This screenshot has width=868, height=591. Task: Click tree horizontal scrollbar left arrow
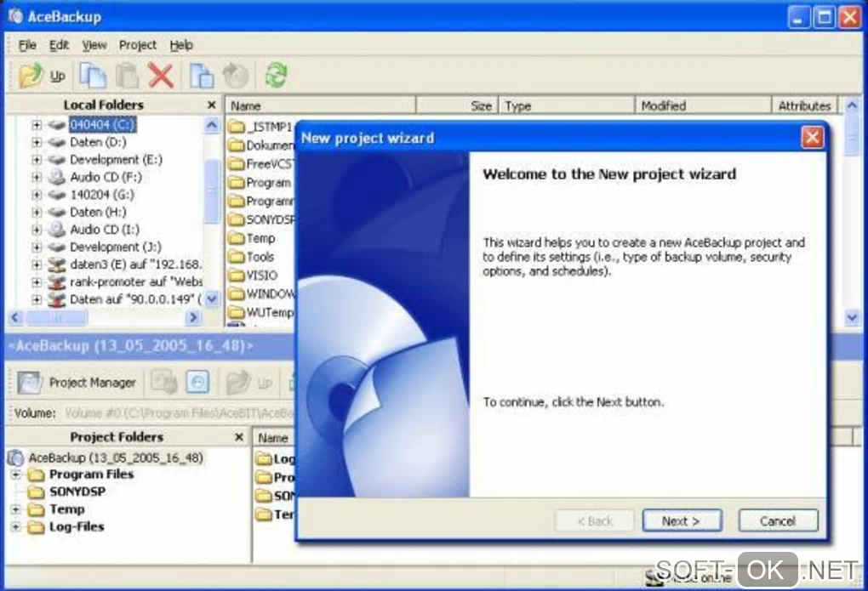pyautogui.click(x=15, y=317)
